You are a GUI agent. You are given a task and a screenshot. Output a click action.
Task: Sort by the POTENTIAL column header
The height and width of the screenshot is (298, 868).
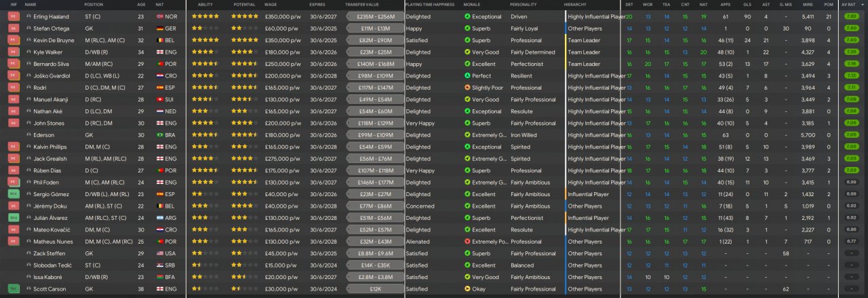pyautogui.click(x=244, y=5)
